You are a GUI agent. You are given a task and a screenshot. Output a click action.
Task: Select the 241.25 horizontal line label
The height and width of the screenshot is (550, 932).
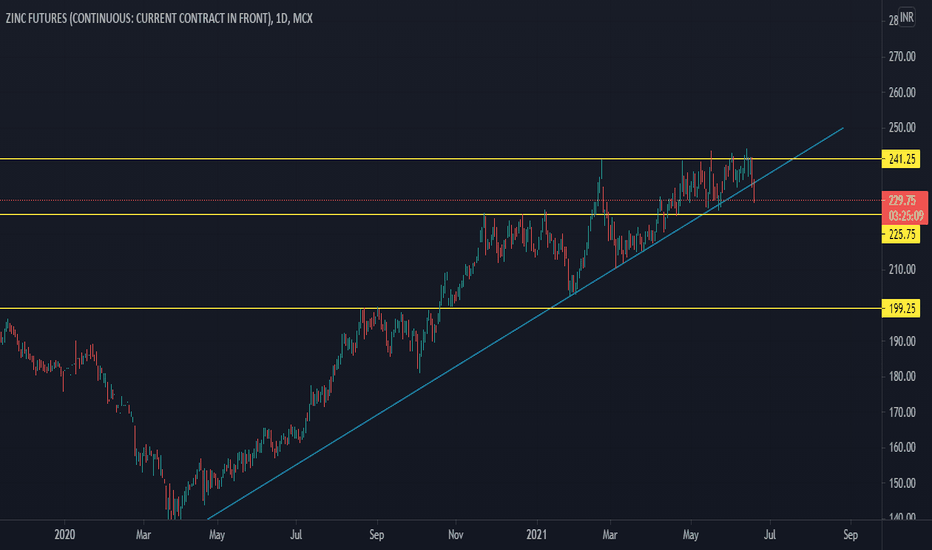click(901, 159)
